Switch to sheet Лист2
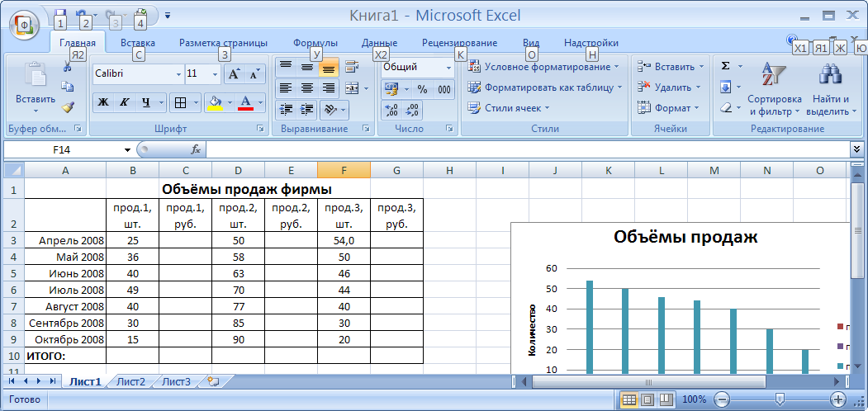This screenshot has height=411, width=868. pos(130,381)
